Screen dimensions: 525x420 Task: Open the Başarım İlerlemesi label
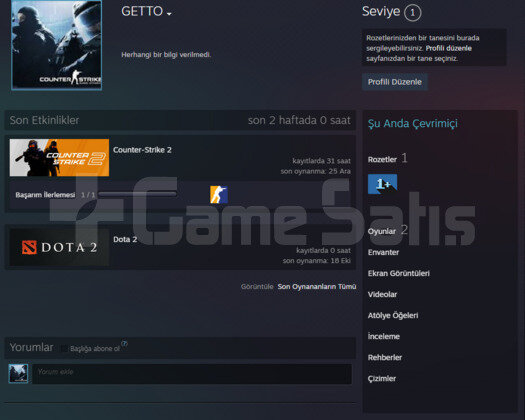[45, 195]
